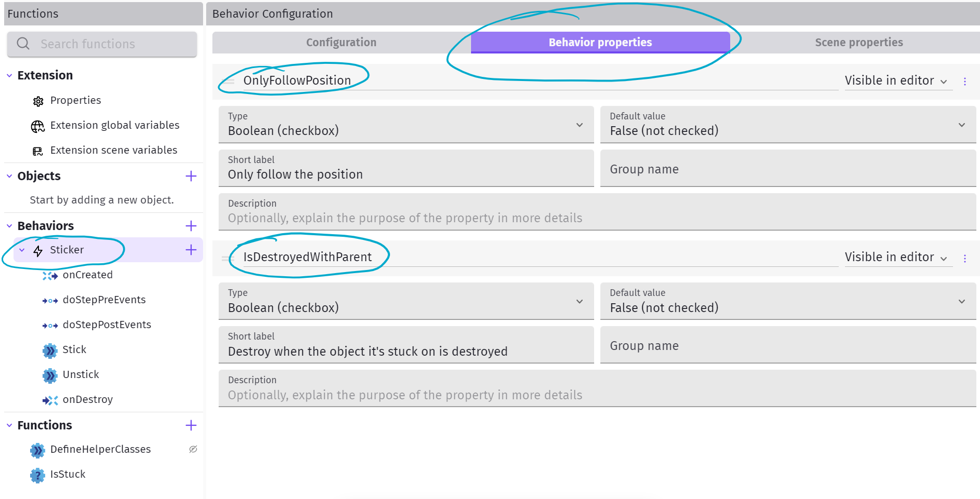This screenshot has height=499, width=980.
Task: Open Extension global variables globe icon
Action: point(38,126)
